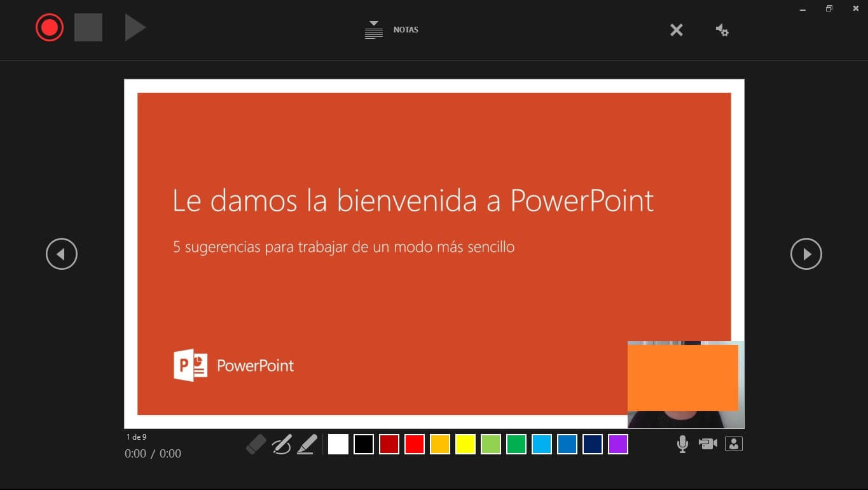Viewport: 868px width, 490px height.
Task: Click the subtitle '5 sugerencias para trabajar'
Action: [x=260, y=247]
